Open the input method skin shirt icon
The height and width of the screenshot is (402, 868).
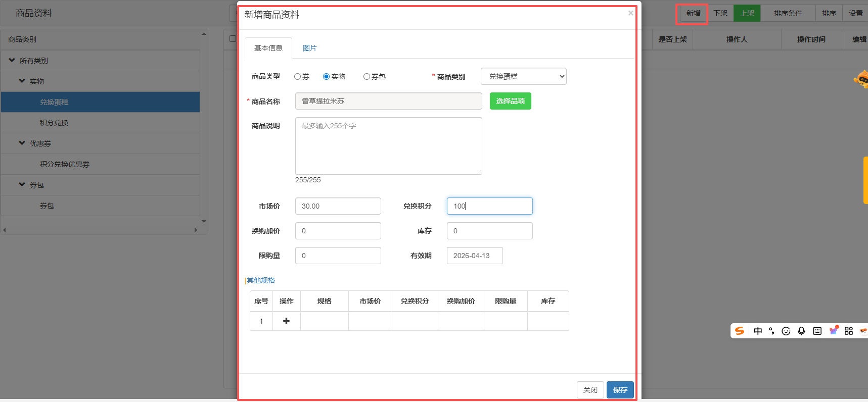[x=833, y=331]
